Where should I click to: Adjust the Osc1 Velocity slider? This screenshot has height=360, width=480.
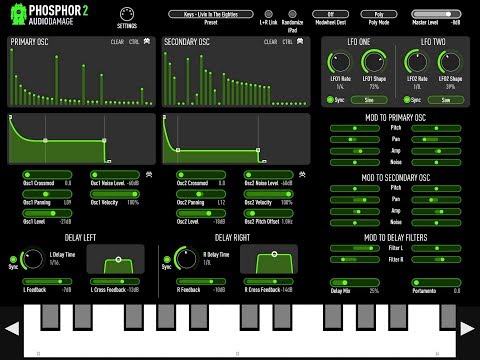click(115, 194)
